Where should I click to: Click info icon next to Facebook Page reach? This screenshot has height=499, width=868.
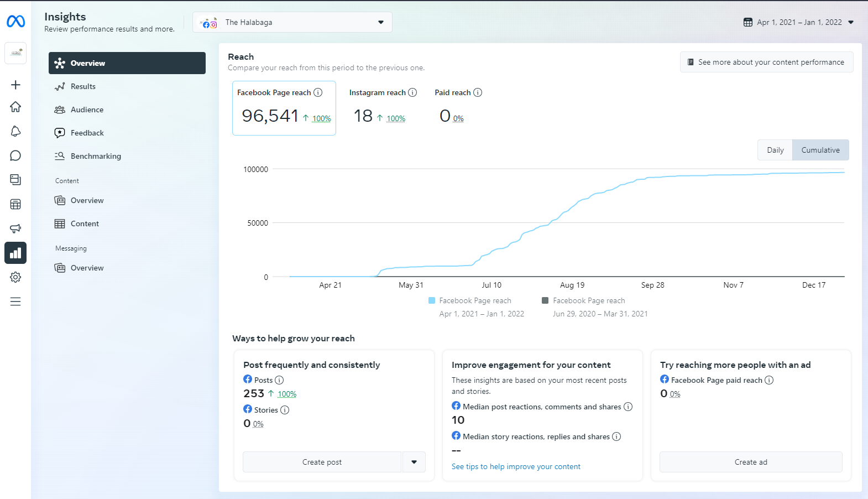point(318,92)
